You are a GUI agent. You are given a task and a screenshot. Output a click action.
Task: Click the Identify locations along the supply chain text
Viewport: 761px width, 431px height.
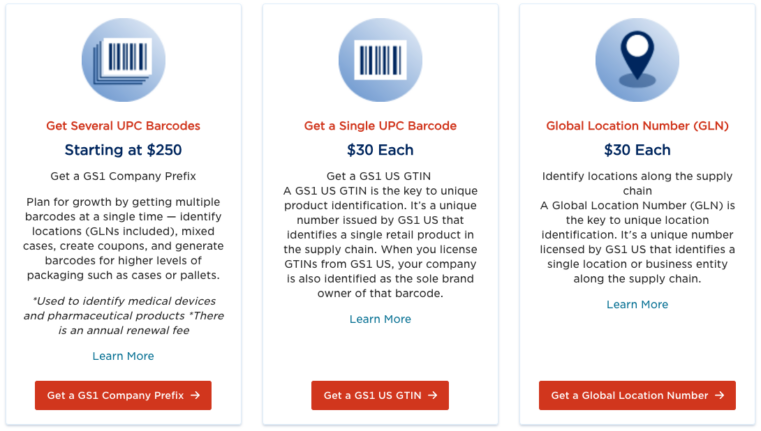point(637,183)
